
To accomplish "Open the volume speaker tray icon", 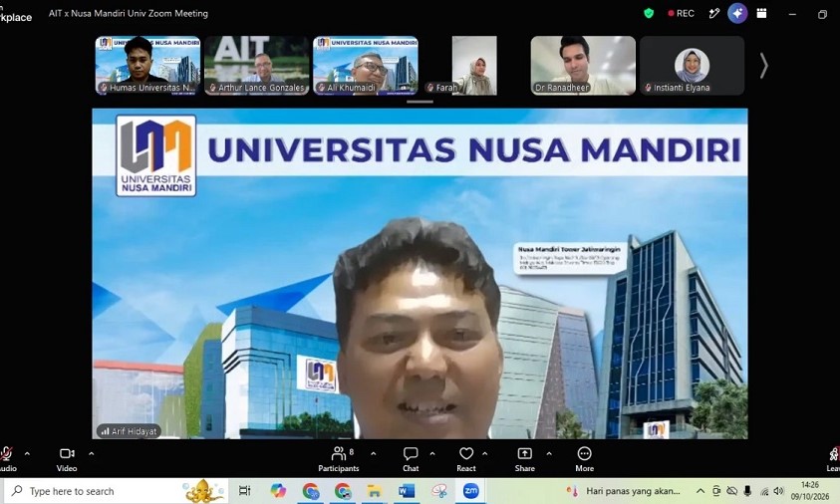I will (779, 491).
